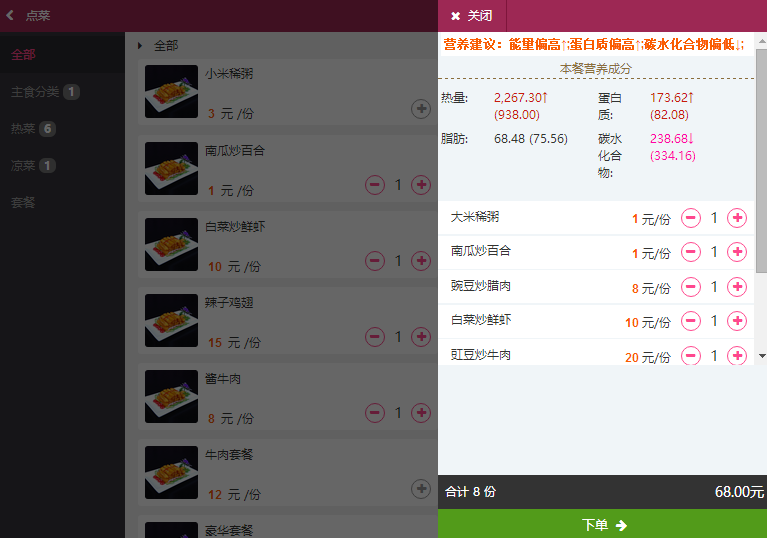Increase 豇豆炒牛肉 quantity in cart
The height and width of the screenshot is (538, 767).
[737, 356]
